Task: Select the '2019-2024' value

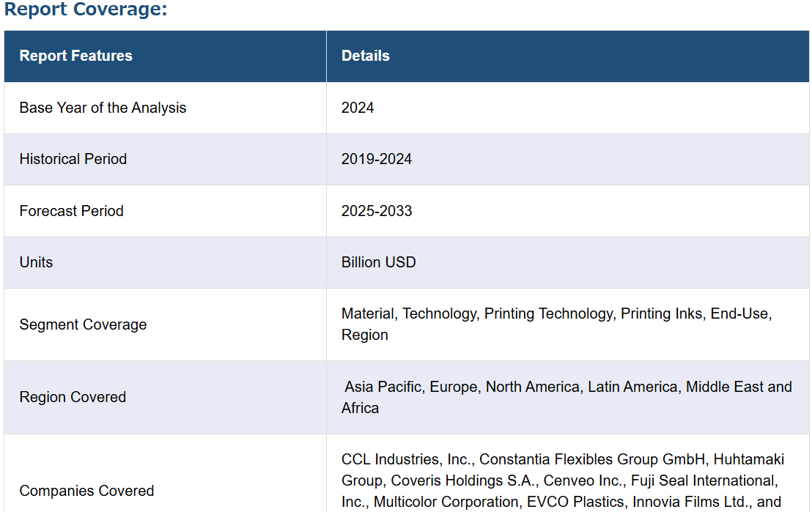Action: pos(377,159)
